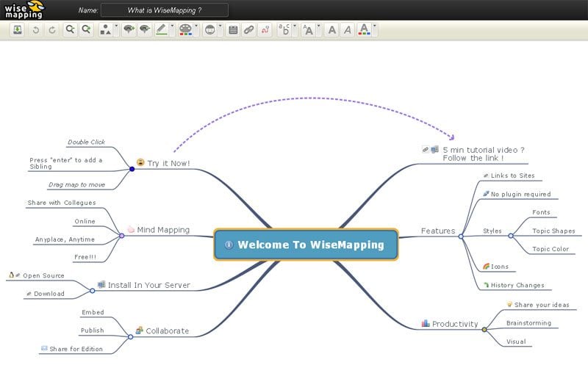Image resolution: width=588 pixels, height=365 pixels.
Task: Click the map Name input field
Action: [164, 10]
